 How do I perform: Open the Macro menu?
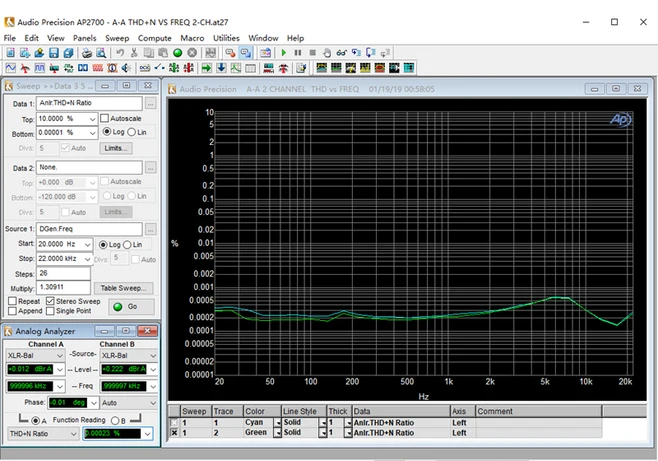click(x=192, y=38)
